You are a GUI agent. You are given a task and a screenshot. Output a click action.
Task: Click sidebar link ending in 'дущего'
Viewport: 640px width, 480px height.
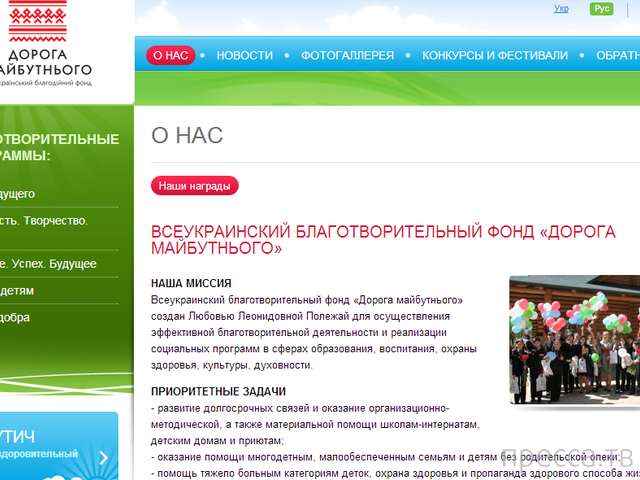coord(18,193)
